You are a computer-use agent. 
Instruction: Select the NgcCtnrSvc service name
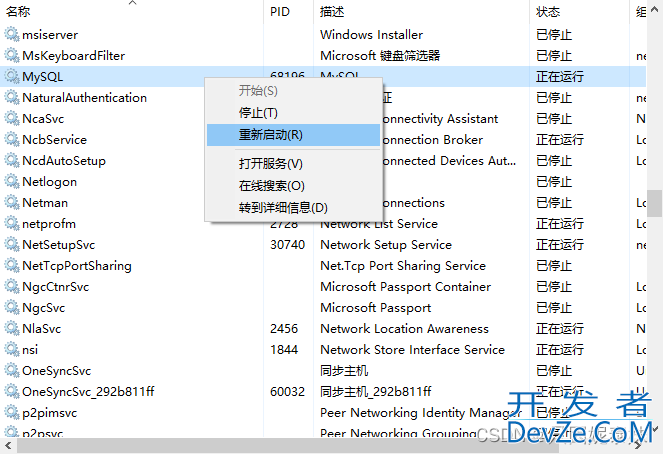point(56,287)
